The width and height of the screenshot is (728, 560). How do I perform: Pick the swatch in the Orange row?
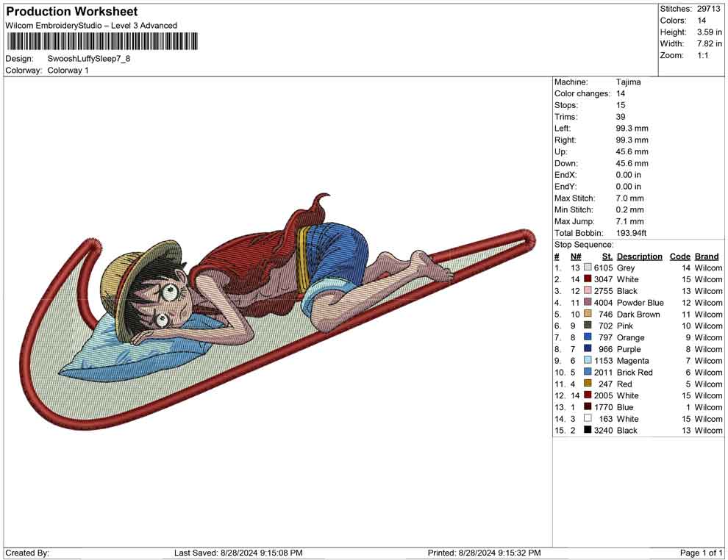tap(588, 337)
